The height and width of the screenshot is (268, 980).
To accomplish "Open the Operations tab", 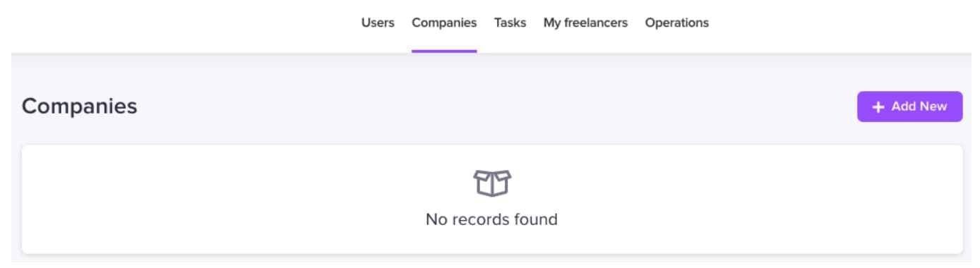I will [676, 23].
